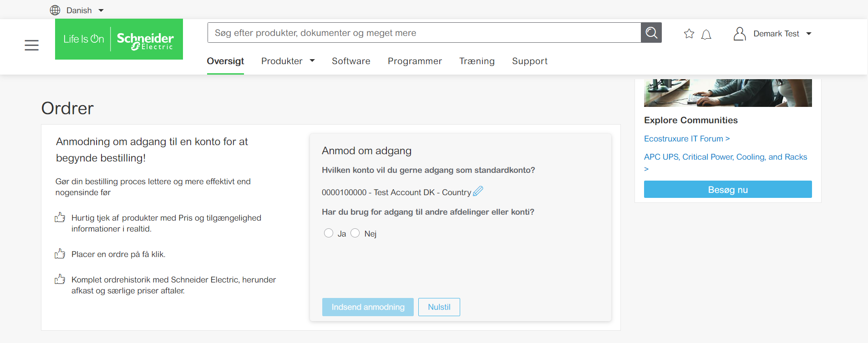Viewport: 868px width, 343px height.
Task: Go to the Oversigt tab
Action: [225, 61]
